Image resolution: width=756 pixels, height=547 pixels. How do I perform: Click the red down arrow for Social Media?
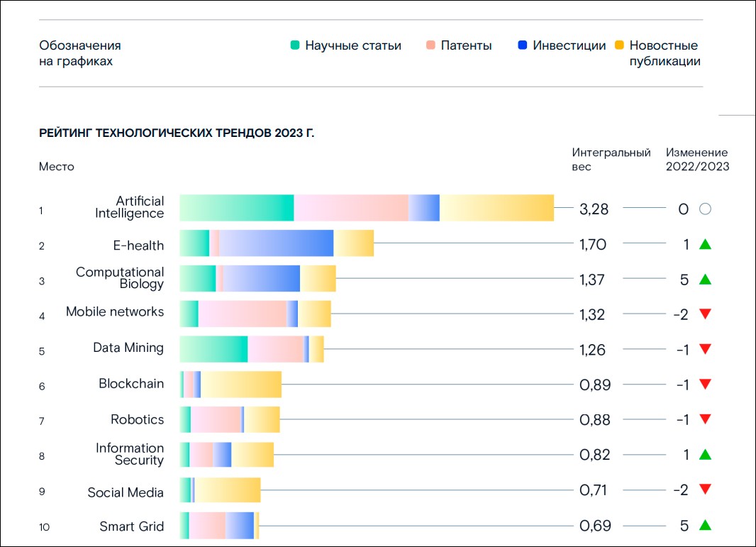tap(706, 489)
